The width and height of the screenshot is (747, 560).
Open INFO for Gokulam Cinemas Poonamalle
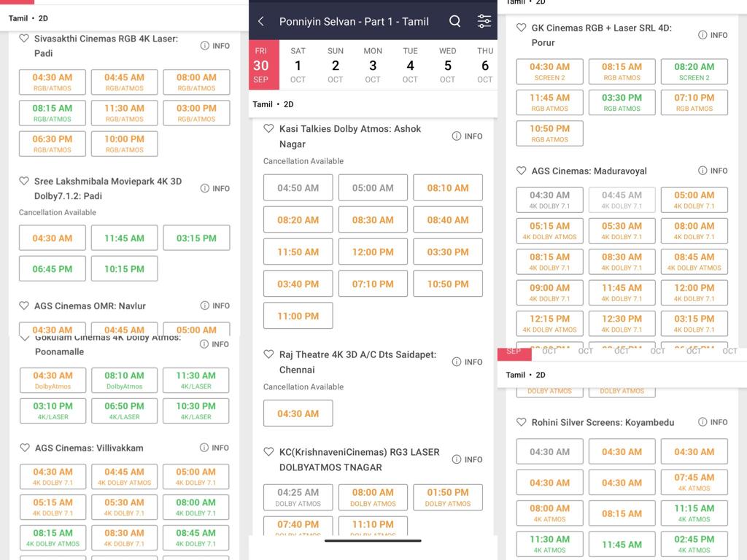coord(214,344)
